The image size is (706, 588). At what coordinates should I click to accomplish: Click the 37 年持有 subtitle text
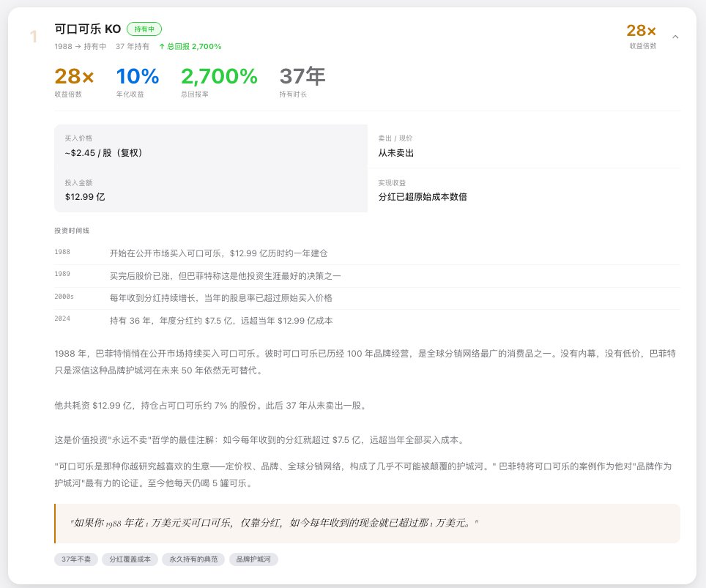click(x=133, y=46)
